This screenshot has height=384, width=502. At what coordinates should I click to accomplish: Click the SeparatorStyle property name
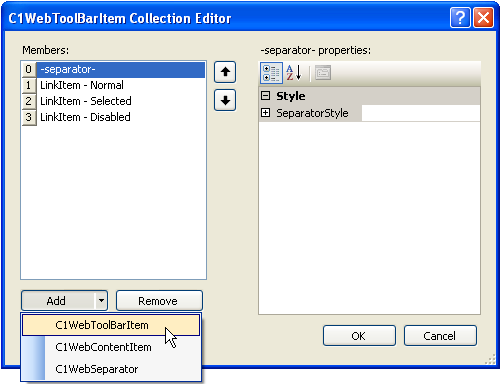(x=312, y=113)
